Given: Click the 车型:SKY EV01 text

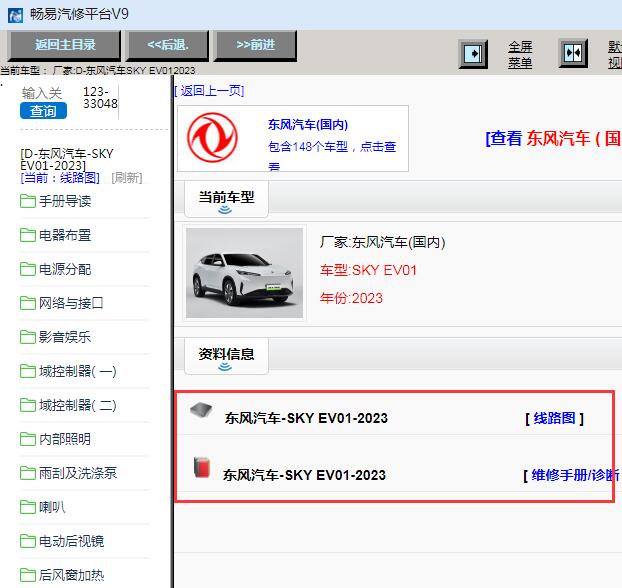Looking at the screenshot, I should (369, 271).
